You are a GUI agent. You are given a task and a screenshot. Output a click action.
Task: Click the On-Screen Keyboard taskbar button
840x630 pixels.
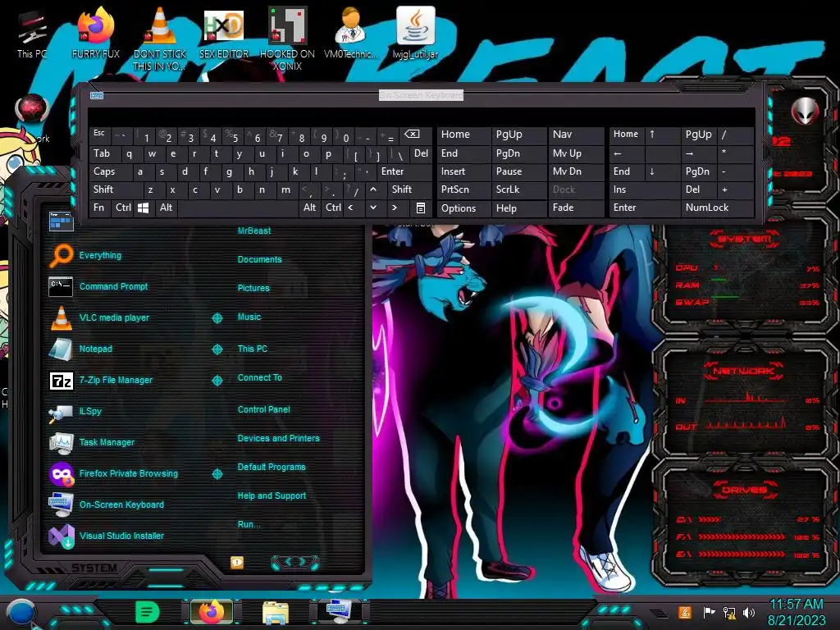[x=339, y=612]
